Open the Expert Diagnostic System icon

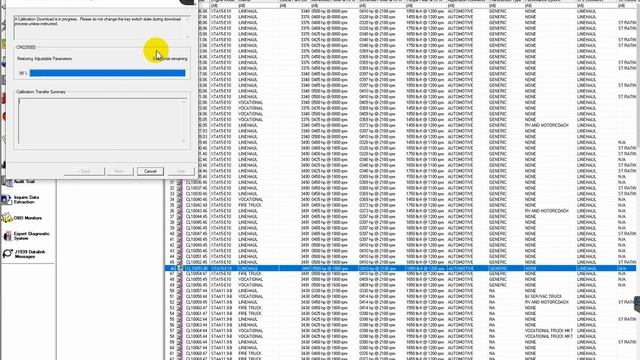7,236
